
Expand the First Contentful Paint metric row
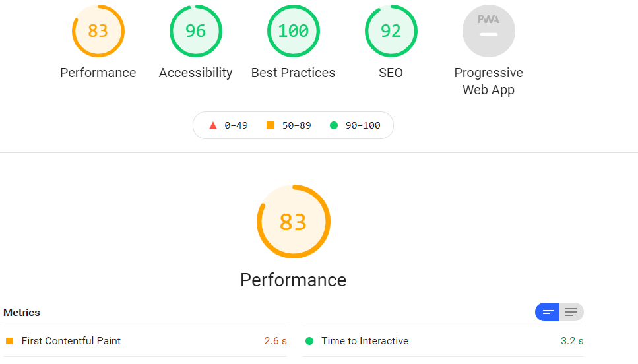(145, 341)
